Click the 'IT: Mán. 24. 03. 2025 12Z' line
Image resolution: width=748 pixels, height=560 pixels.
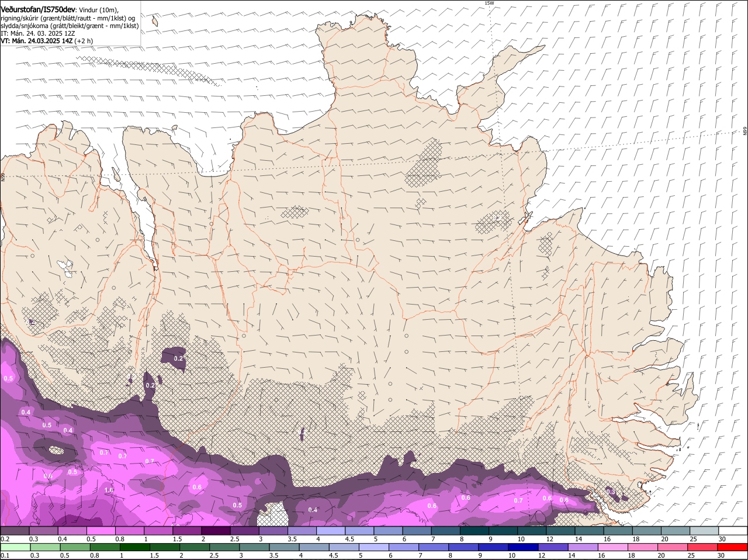(38, 33)
